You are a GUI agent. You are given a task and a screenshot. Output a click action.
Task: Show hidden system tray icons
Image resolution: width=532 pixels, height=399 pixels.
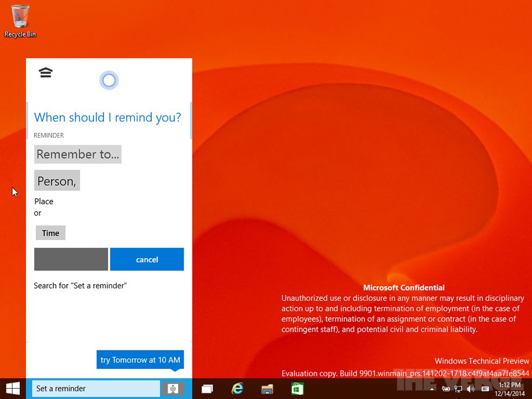(x=432, y=389)
